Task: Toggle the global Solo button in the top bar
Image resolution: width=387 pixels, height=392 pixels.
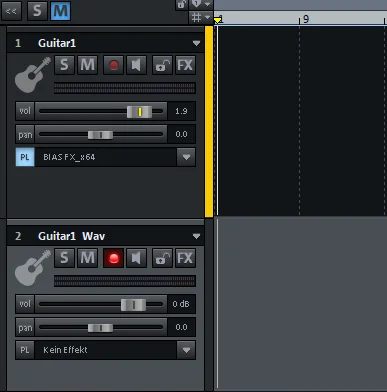Action: coord(37,11)
